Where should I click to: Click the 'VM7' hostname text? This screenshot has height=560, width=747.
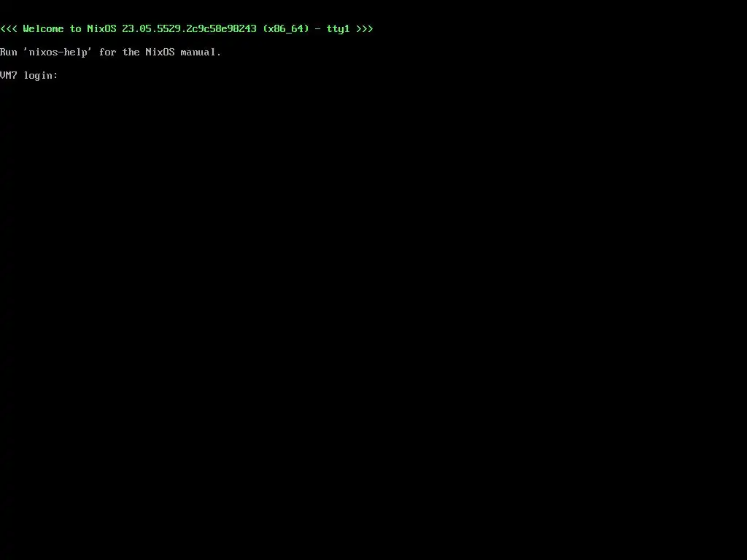coord(9,76)
